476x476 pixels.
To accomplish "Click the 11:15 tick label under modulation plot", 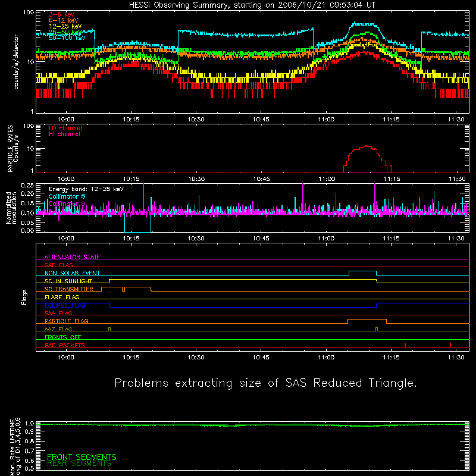I will [391, 239].
